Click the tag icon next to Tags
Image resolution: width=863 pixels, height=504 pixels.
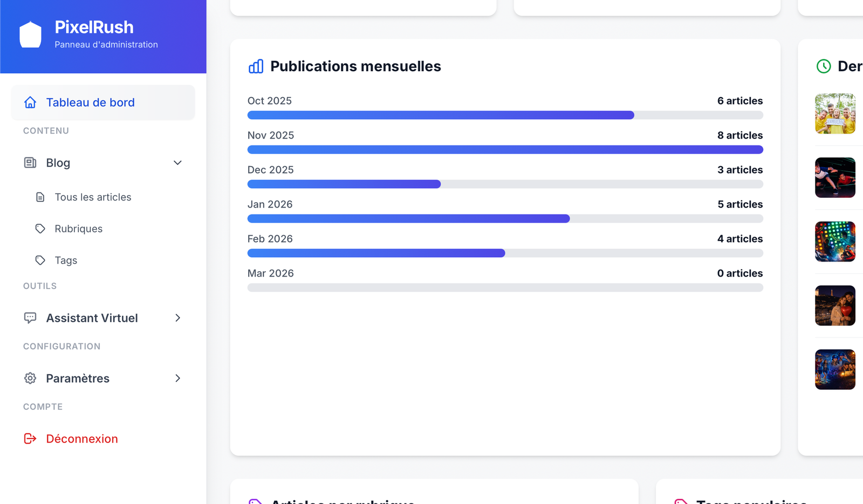(40, 260)
